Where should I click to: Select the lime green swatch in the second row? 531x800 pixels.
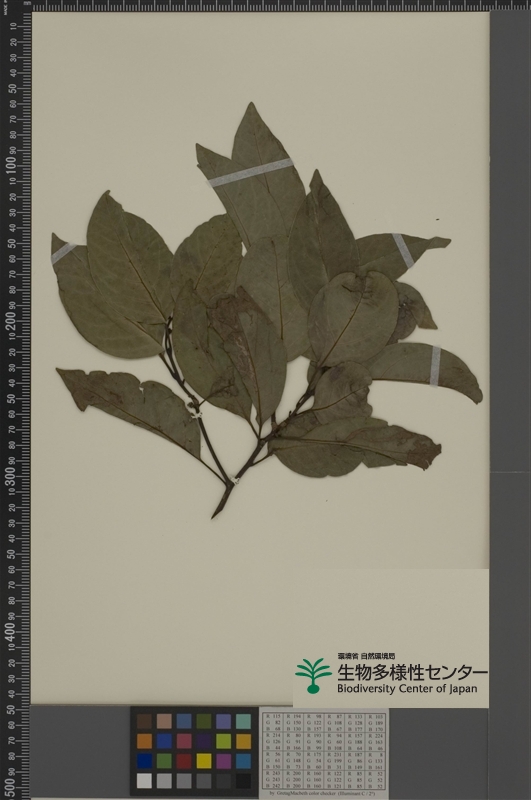(223, 741)
